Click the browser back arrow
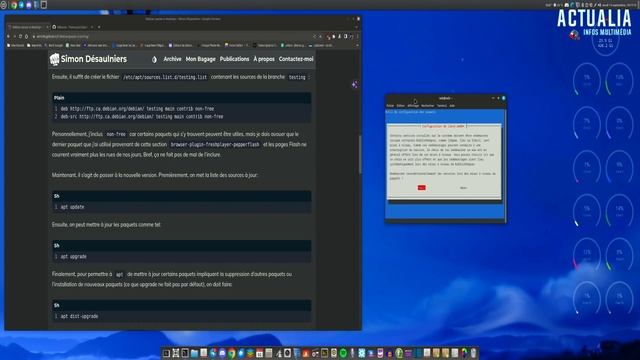Image resolution: width=640 pixels, height=360 pixels. coord(8,36)
